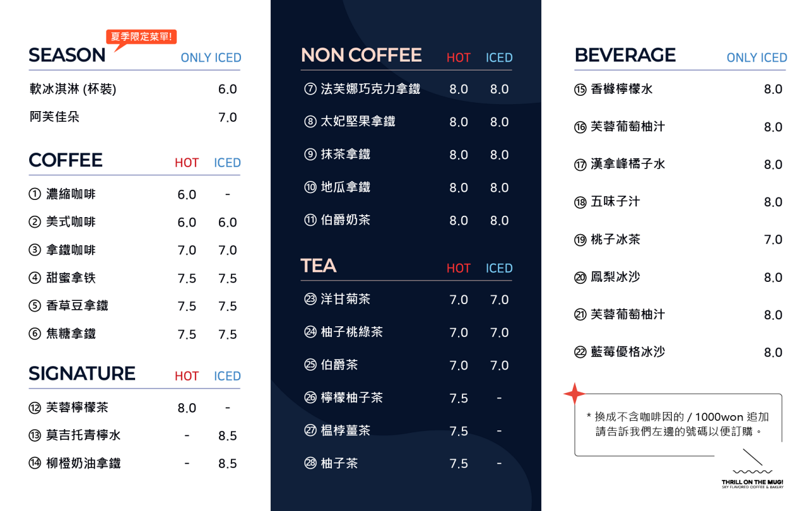Select the TEA section heading
This screenshot has height=511, width=812.
click(318, 266)
